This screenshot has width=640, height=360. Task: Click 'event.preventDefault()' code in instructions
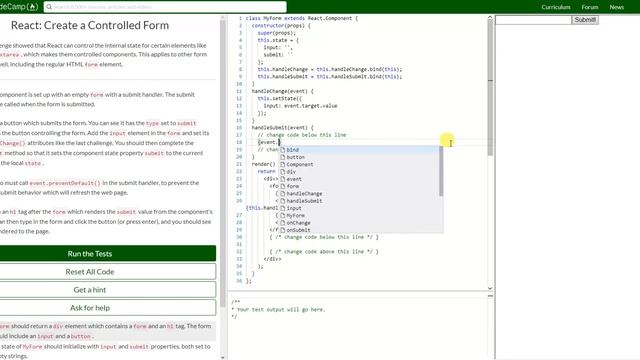65,183
